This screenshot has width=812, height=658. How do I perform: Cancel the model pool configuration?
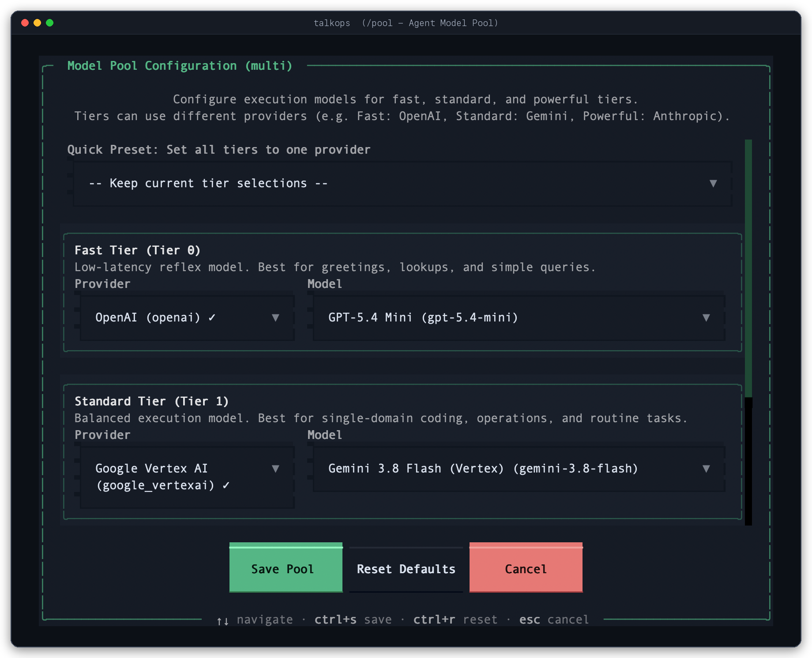[526, 567]
